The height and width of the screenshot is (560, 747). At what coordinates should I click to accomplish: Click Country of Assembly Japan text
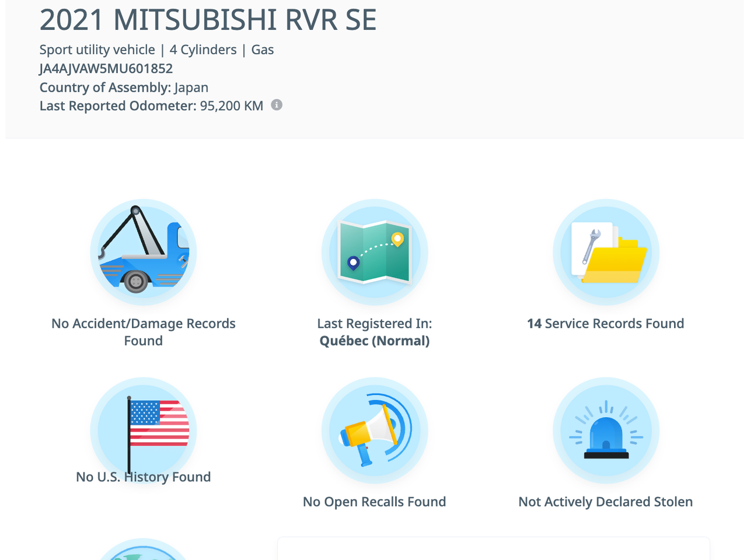tap(124, 87)
